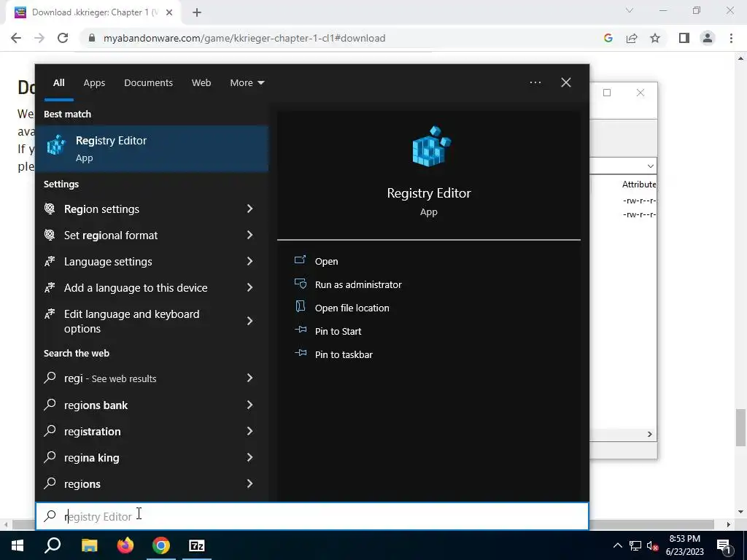Image resolution: width=747 pixels, height=560 pixels.
Task: Open File Explorer from the taskbar
Action: click(89, 545)
